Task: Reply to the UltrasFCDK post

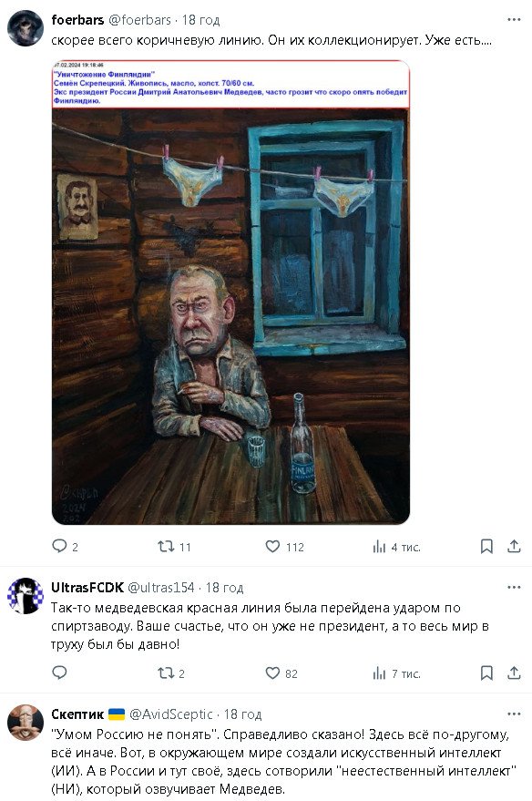Action: [x=60, y=673]
